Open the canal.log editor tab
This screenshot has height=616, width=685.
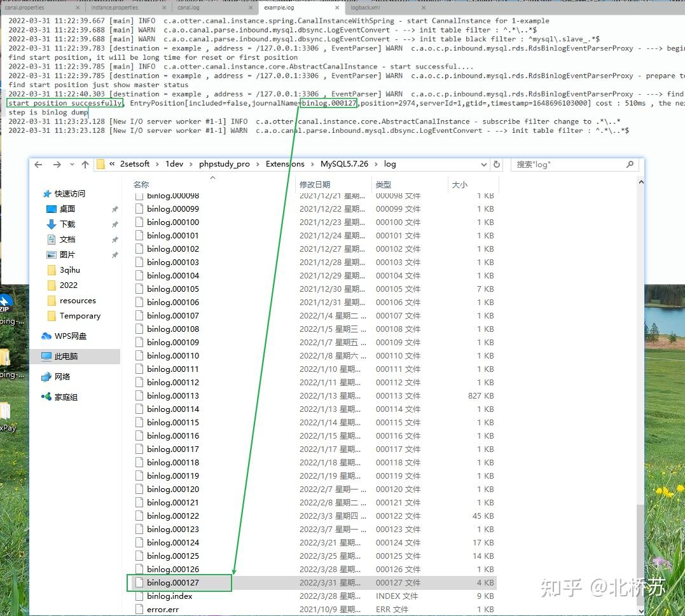tap(188, 8)
